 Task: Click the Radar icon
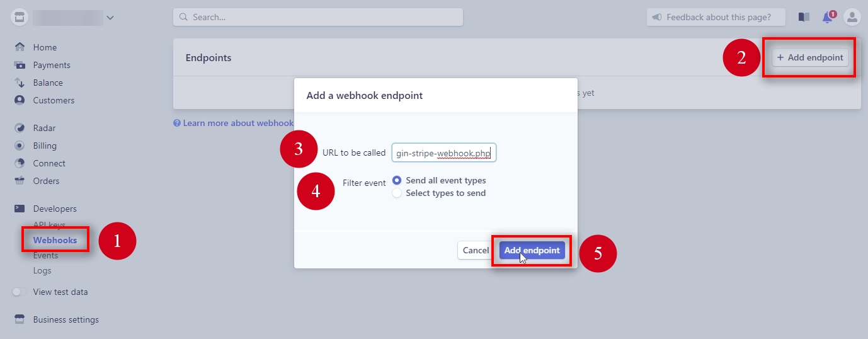tap(20, 128)
